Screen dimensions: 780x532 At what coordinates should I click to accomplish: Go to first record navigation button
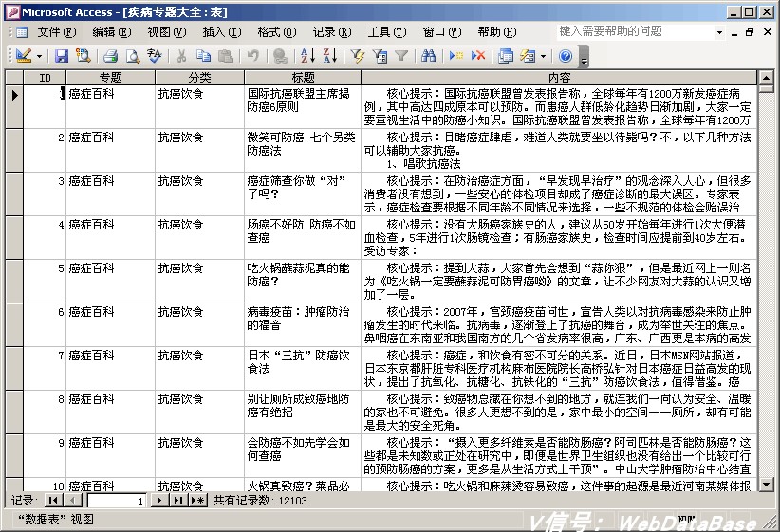coord(53,500)
